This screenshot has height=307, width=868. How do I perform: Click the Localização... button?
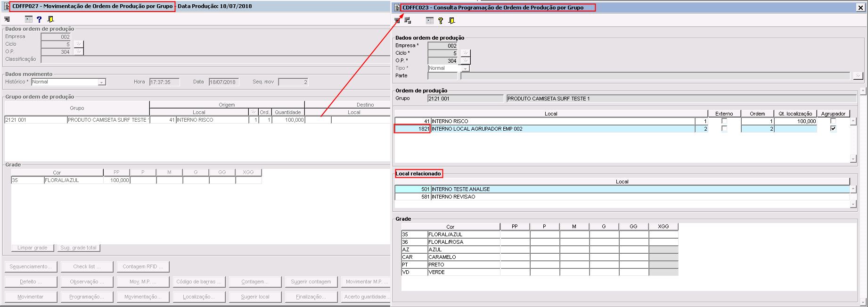pyautogui.click(x=199, y=297)
